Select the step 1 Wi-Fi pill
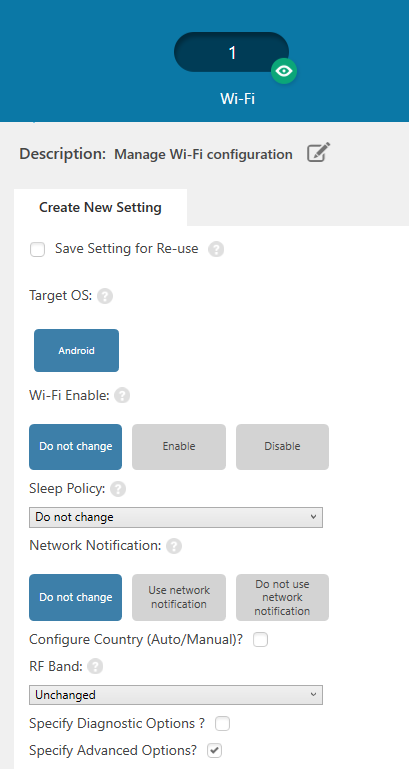409x769 pixels. point(231,52)
